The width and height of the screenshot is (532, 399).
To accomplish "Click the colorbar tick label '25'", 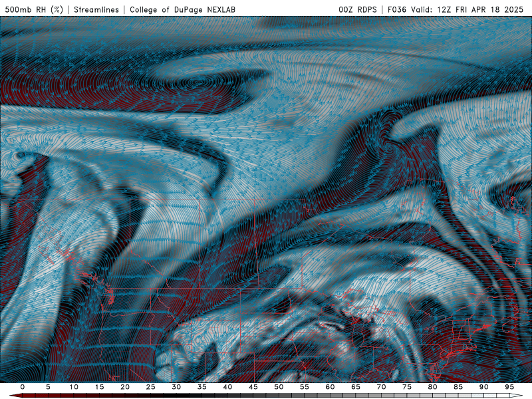I will pos(151,387).
